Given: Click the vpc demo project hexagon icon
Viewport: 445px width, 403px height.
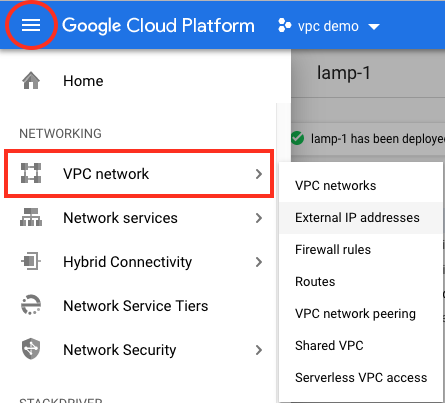Looking at the screenshot, I should [x=284, y=26].
